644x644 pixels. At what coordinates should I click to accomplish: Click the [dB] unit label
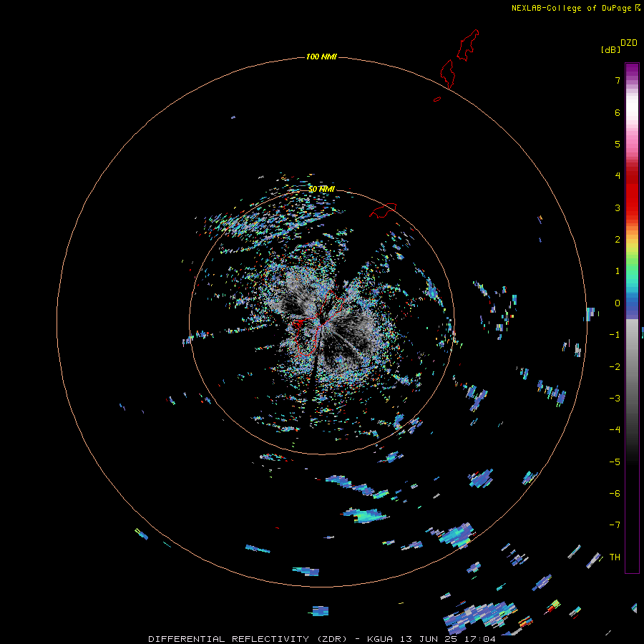(x=611, y=49)
